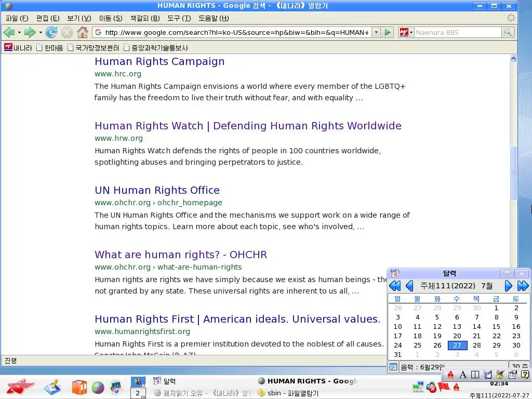The image size is (532, 399).
Task: Open What are human rights? - OHCHR
Action: 181,255
